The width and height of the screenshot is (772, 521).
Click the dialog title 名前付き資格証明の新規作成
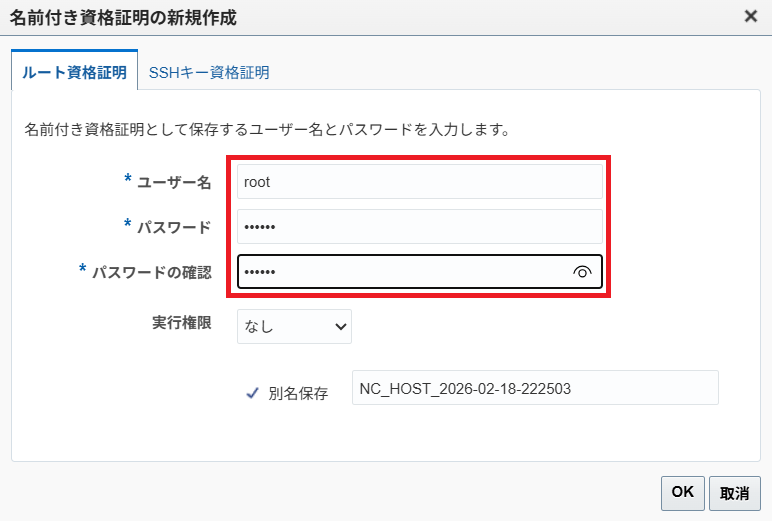click(x=123, y=17)
